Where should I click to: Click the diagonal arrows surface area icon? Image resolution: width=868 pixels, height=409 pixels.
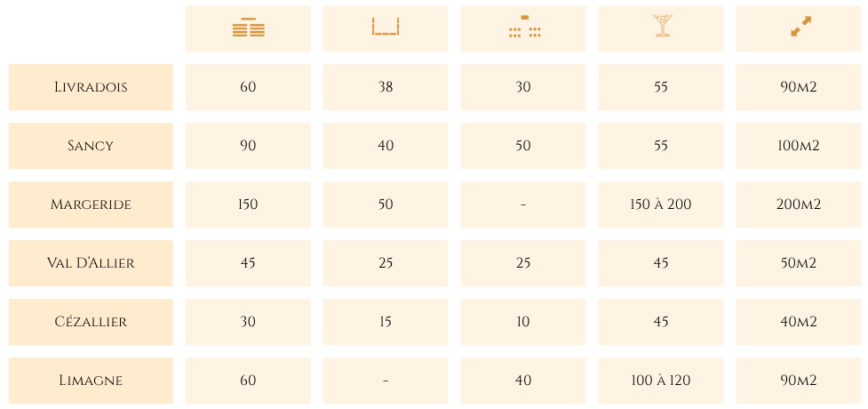[800, 27]
